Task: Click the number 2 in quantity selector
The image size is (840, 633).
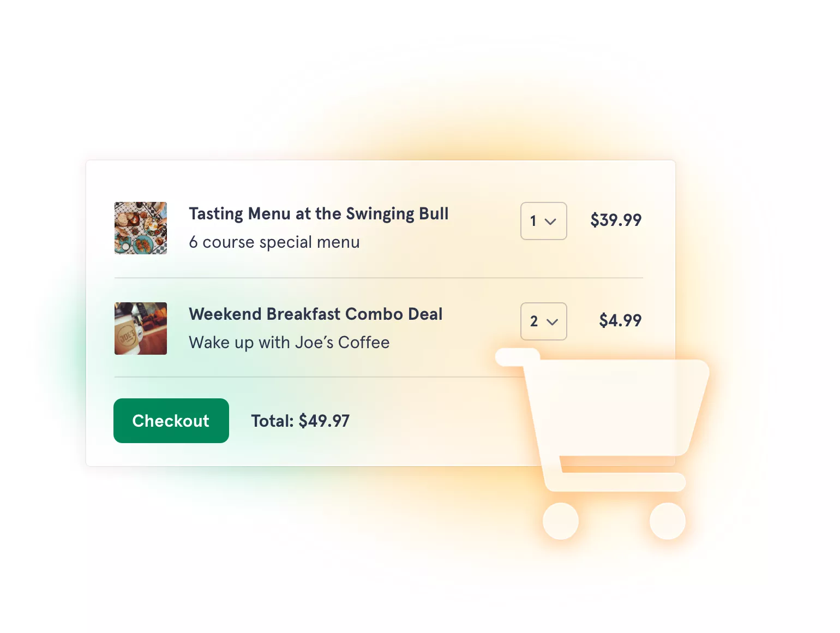Action: click(x=534, y=321)
